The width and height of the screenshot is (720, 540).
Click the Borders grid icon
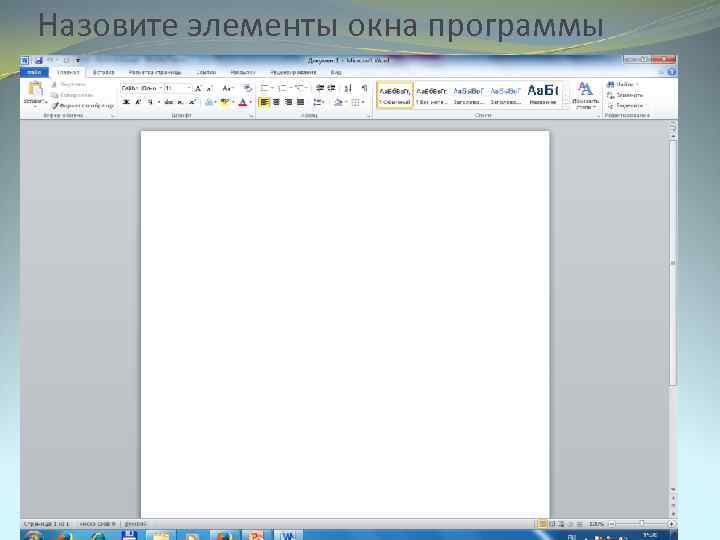click(357, 102)
